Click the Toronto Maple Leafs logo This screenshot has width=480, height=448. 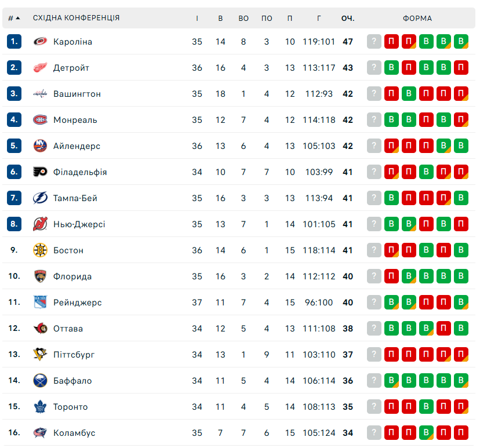tap(40, 407)
